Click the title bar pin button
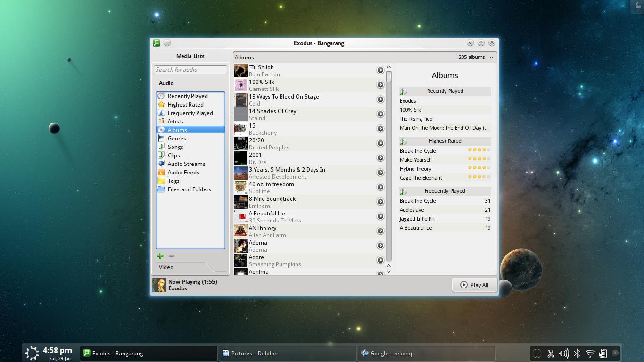This screenshot has width=644, height=362. 167,43
